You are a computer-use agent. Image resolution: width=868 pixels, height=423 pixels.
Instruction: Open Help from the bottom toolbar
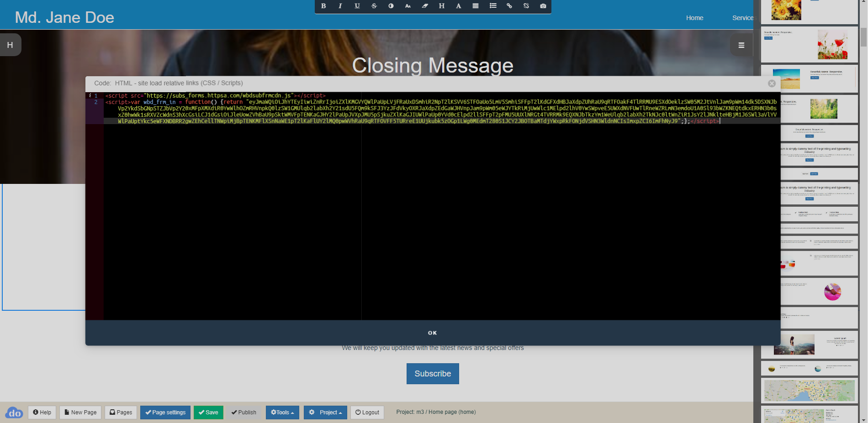point(42,413)
